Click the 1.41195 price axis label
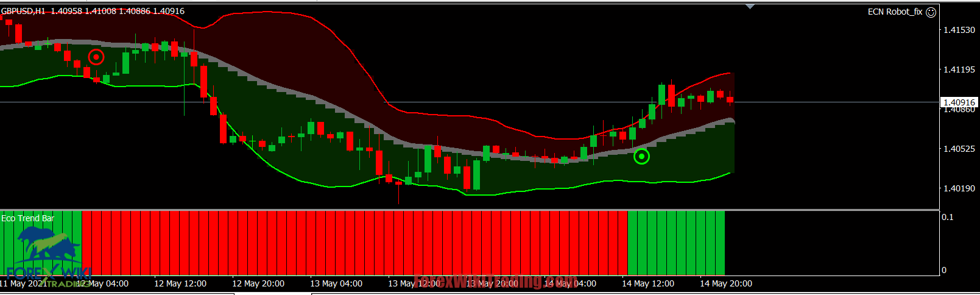 [x=959, y=69]
